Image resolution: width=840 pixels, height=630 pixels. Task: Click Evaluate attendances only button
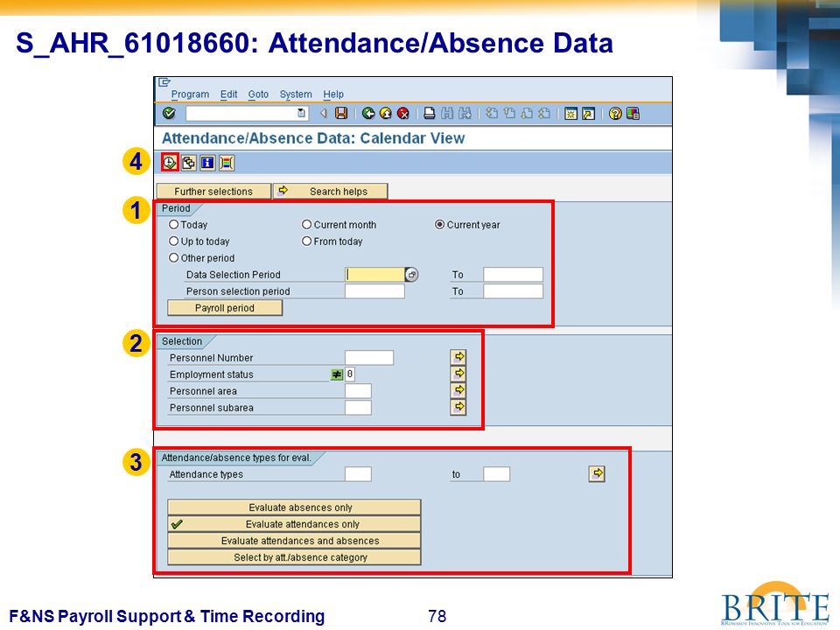click(x=294, y=524)
